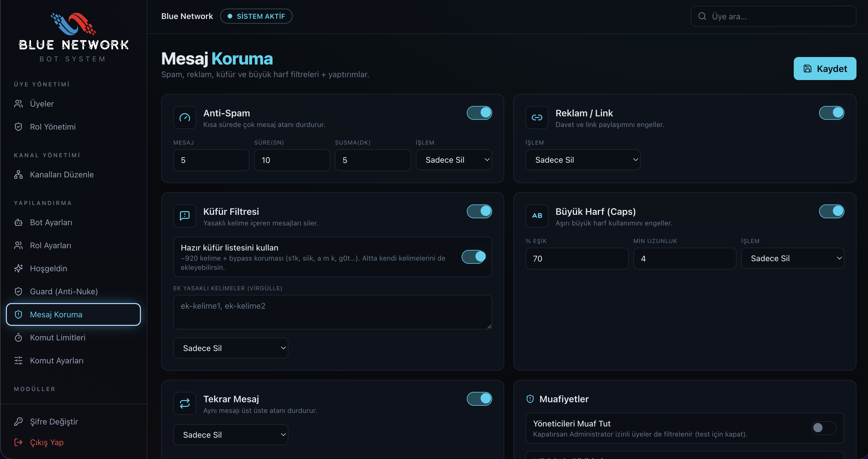This screenshot has width=868, height=459.
Task: Open Hoşgeldin settings link
Action: [73, 268]
